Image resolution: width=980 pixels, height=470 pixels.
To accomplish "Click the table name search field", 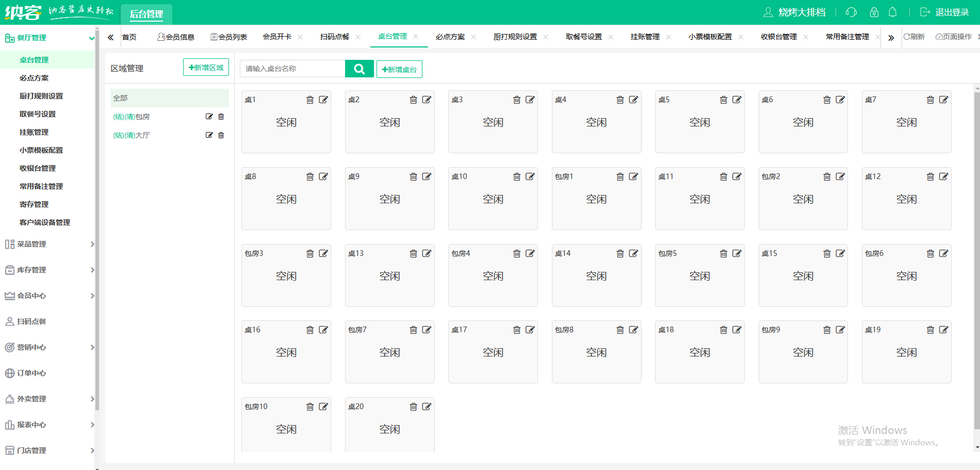I will [292, 69].
